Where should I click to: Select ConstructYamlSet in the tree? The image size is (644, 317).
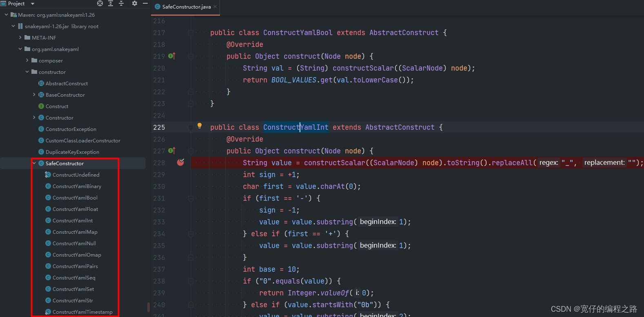tap(73, 289)
